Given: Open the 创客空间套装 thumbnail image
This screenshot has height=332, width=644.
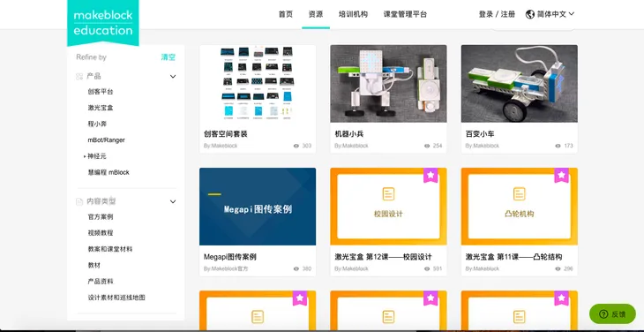Looking at the screenshot, I should click(x=258, y=83).
